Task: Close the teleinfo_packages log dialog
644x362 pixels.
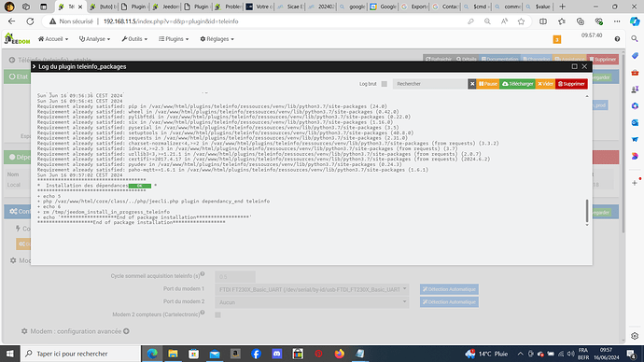Action: point(584,66)
